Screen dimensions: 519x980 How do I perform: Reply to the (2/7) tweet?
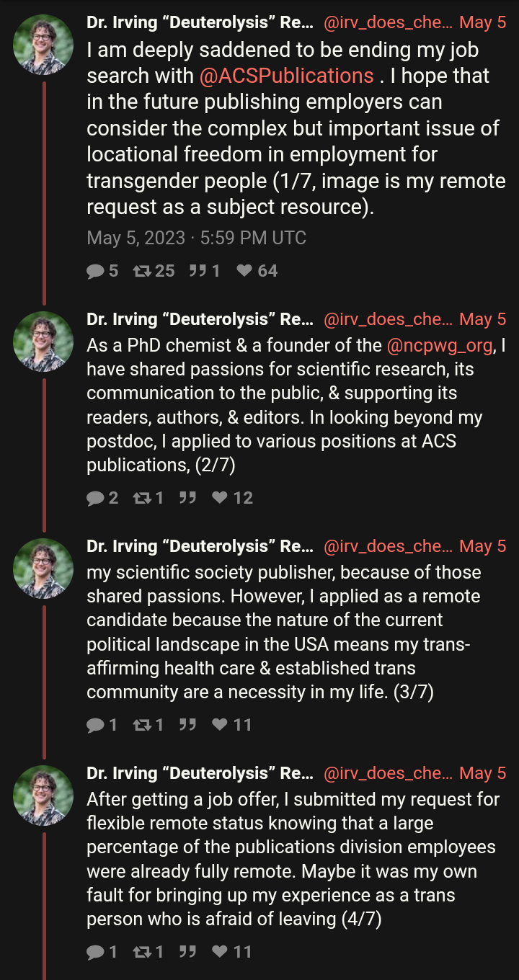[x=95, y=498]
